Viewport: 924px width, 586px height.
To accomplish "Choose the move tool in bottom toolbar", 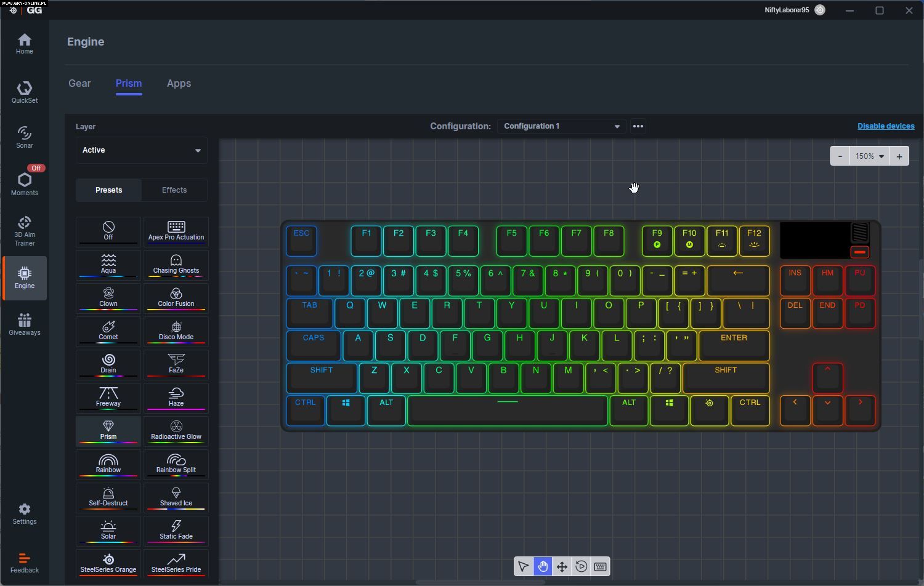I will point(562,566).
